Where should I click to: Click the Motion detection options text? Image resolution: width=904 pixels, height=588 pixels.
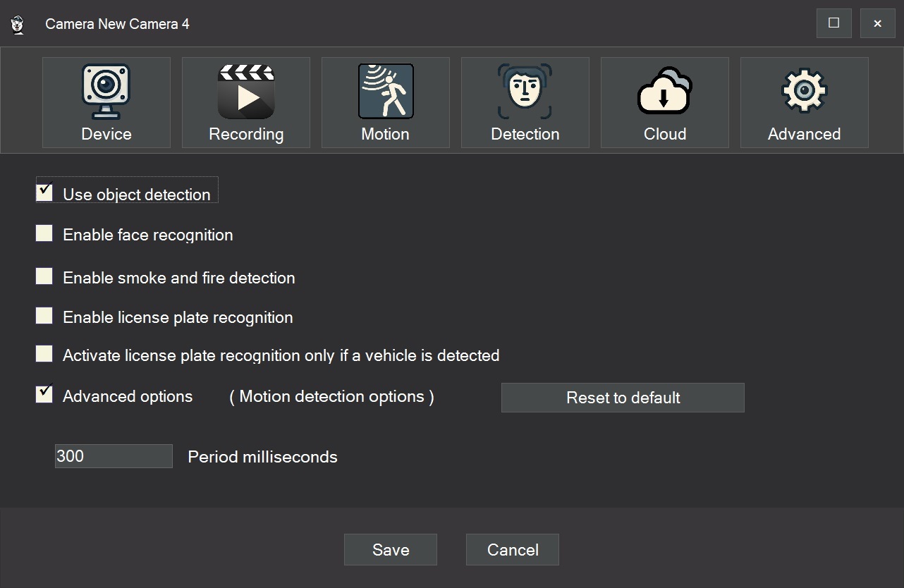click(331, 396)
